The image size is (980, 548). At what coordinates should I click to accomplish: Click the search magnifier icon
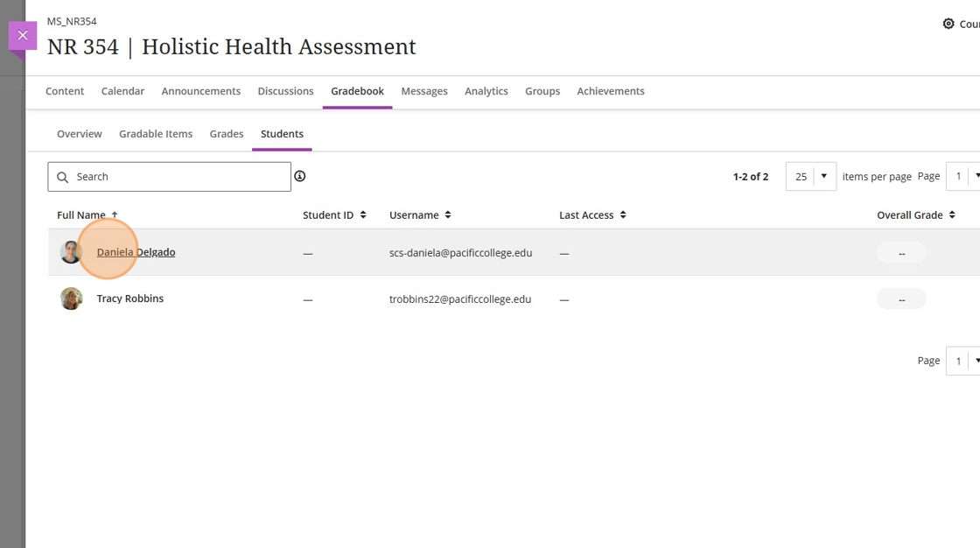62,177
